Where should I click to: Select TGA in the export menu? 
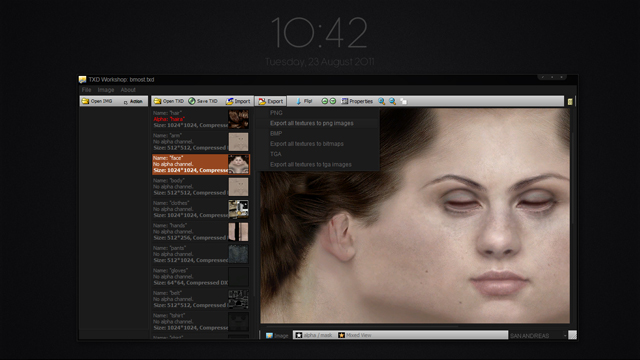pyautogui.click(x=318, y=154)
